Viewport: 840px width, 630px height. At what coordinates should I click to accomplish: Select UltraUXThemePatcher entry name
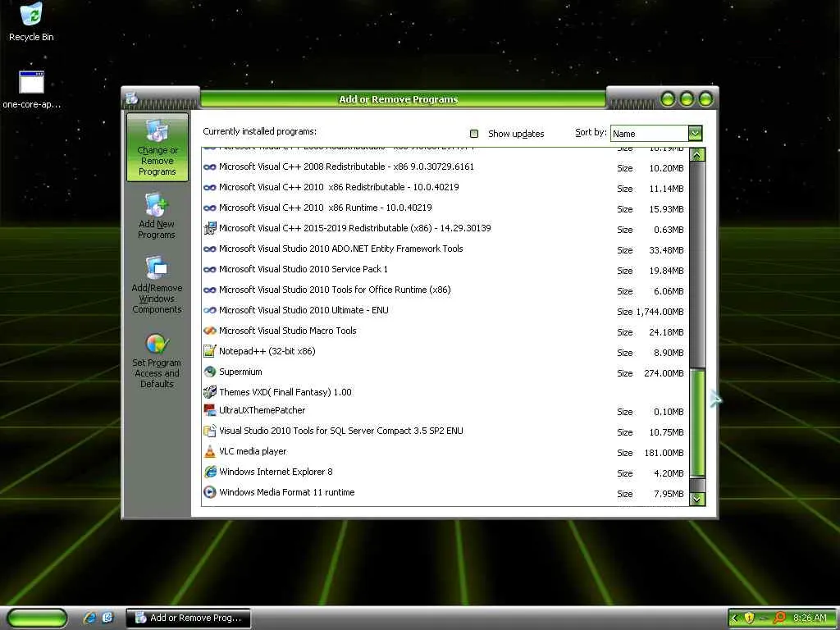click(x=262, y=410)
